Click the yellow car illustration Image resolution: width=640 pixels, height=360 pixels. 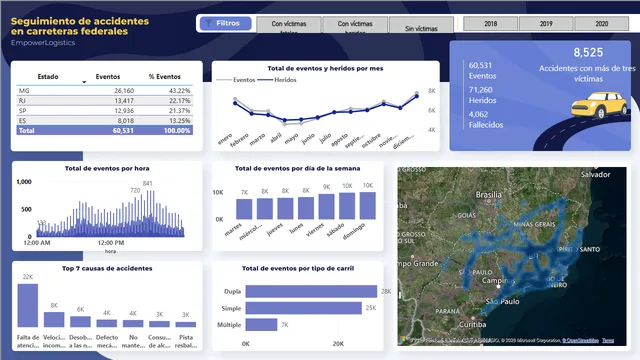coord(599,105)
